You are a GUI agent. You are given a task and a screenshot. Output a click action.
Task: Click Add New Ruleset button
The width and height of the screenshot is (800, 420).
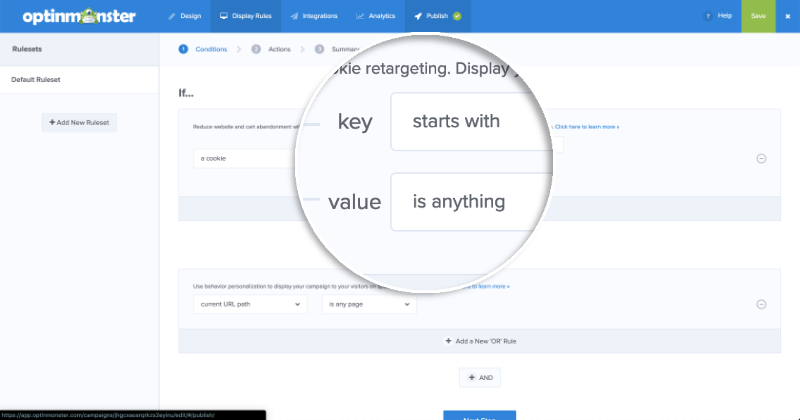point(79,122)
